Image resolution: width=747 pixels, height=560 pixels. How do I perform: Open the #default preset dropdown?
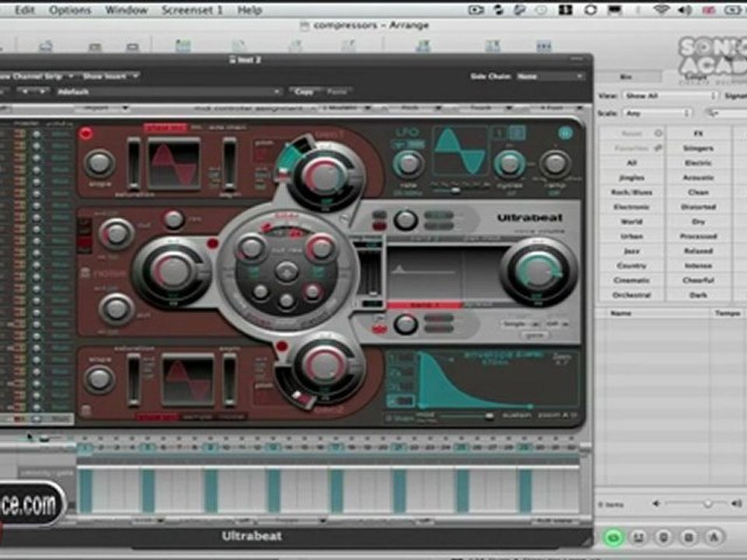(168, 92)
